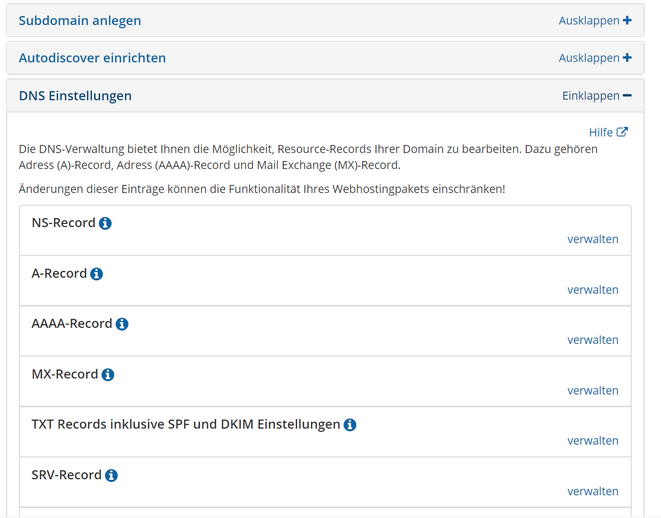
Task: Select the Autodiscover einrichten heading
Action: tap(92, 58)
